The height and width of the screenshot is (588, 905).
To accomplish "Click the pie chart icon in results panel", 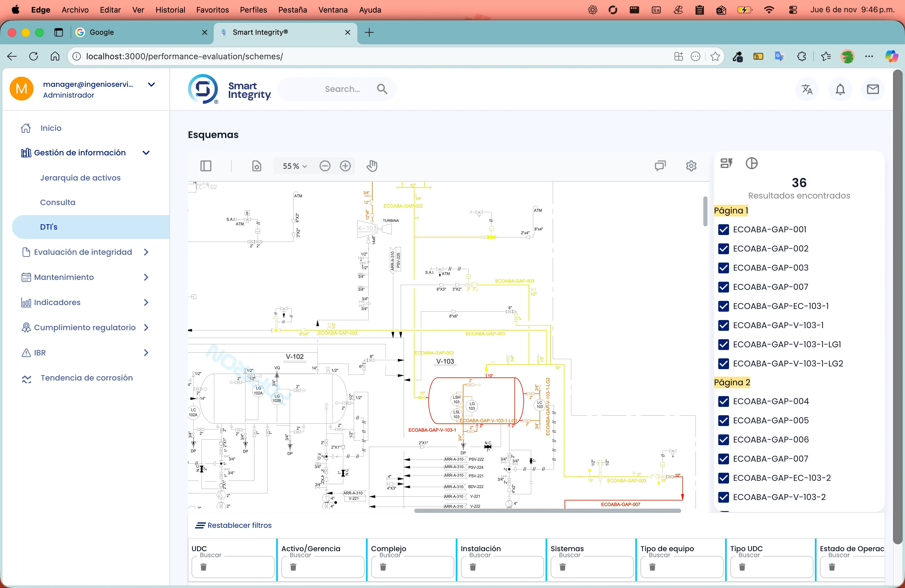I will 751,163.
